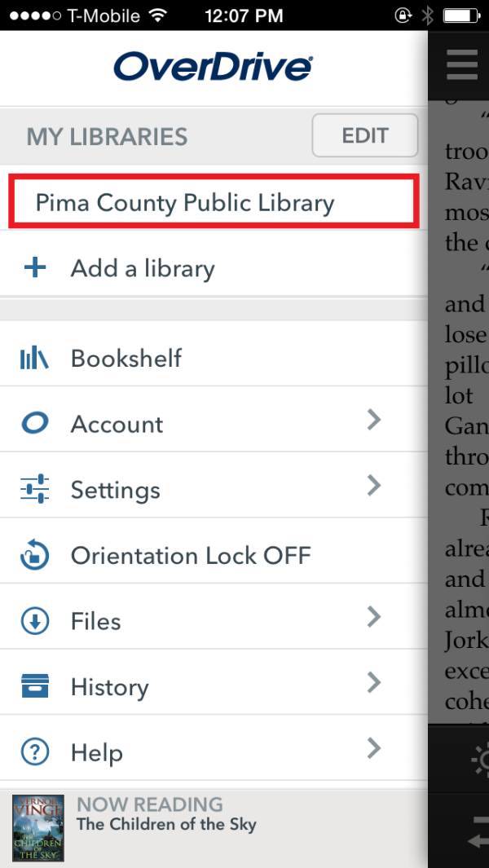Screen dimensions: 489x868
Task: Toggle Orientation Lock OFF setting
Action: (x=192, y=555)
